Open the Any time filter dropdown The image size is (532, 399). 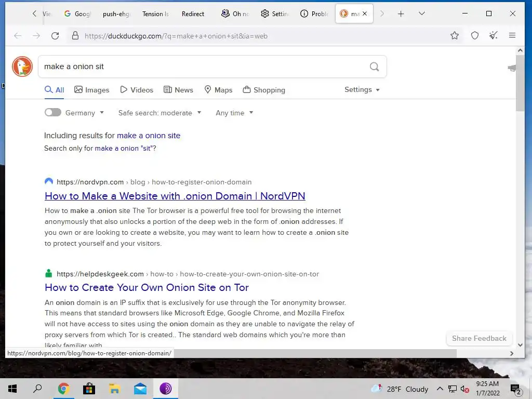234,113
